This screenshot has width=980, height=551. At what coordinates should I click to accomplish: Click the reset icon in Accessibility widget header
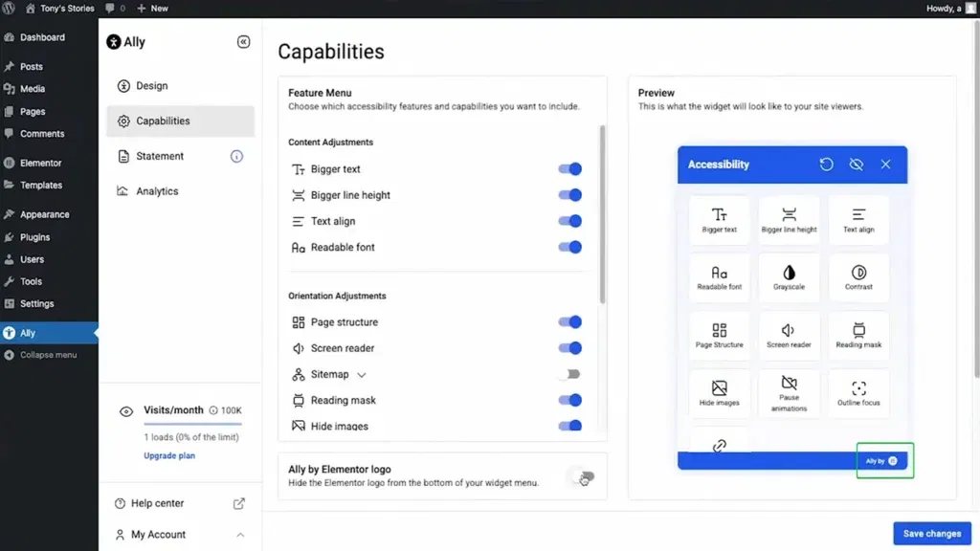tap(826, 165)
